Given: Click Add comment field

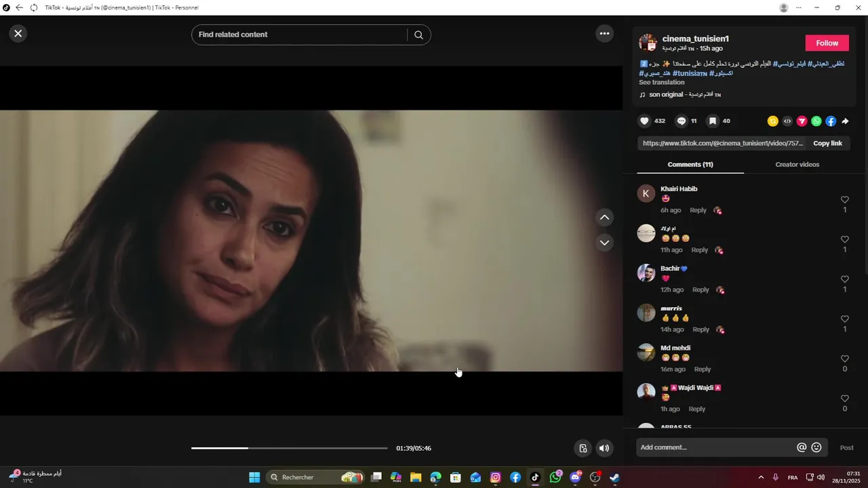Looking at the screenshot, I should pos(715,447).
